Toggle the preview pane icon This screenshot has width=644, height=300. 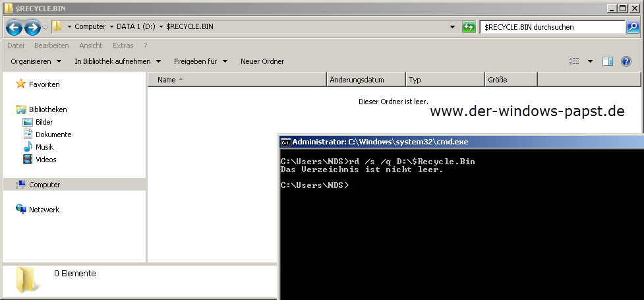pyautogui.click(x=608, y=61)
